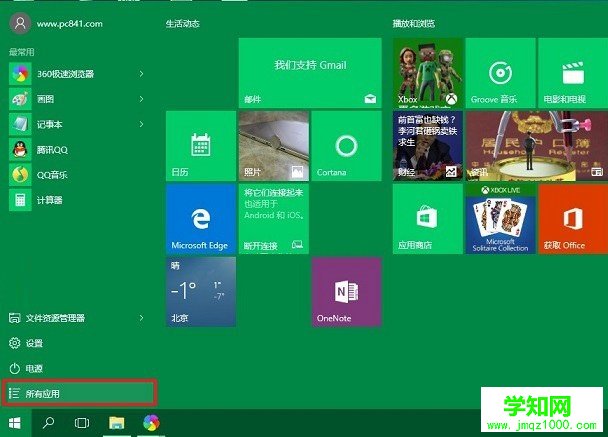Open 所有应用 (All apps) list
The image size is (608, 437).
pos(79,394)
